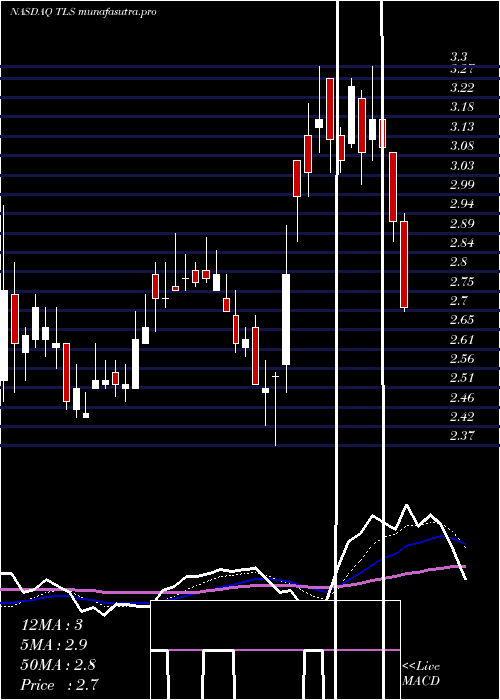Image resolution: width=500 pixels, height=700 pixels.
Task: Click the 2.89 price axis label
Action: [x=461, y=224]
